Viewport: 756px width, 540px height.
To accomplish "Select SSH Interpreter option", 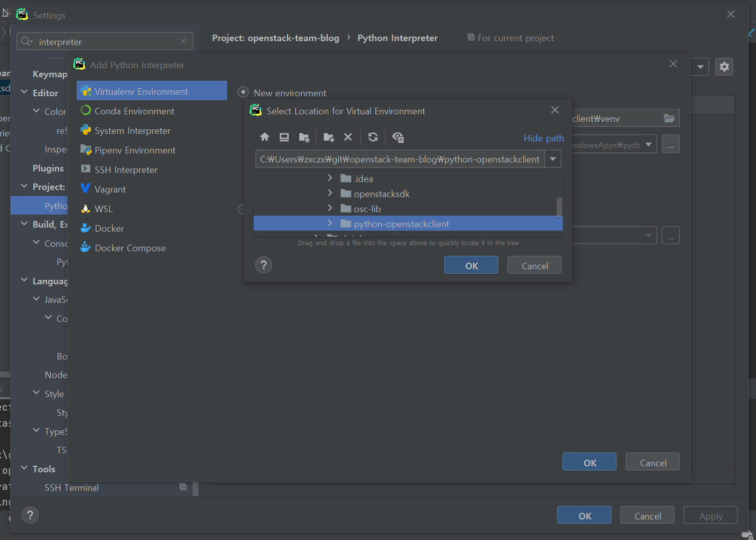I will point(152,169).
